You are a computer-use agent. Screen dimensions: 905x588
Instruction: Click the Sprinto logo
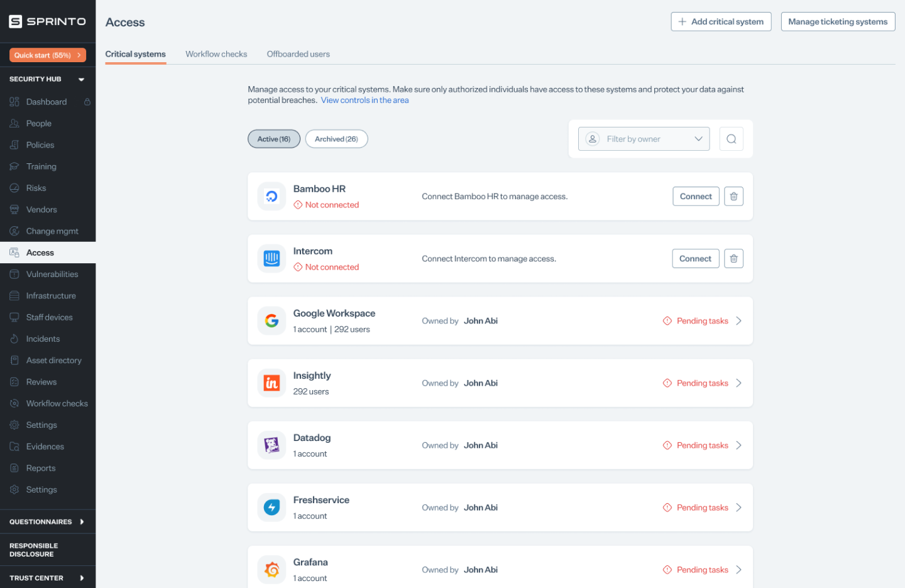(x=48, y=21)
